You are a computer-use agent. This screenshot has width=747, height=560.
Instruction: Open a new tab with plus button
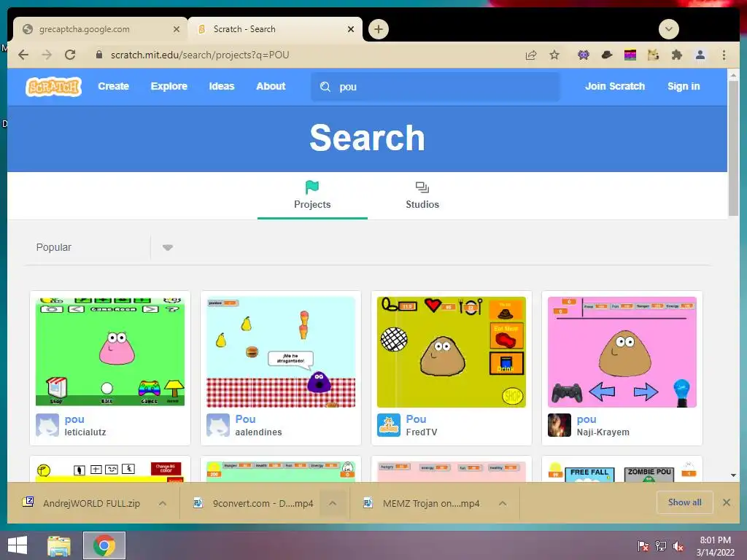(379, 29)
